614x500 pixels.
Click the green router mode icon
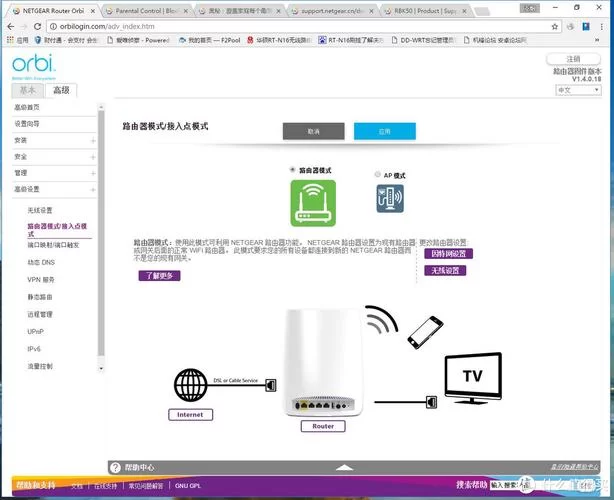(313, 203)
